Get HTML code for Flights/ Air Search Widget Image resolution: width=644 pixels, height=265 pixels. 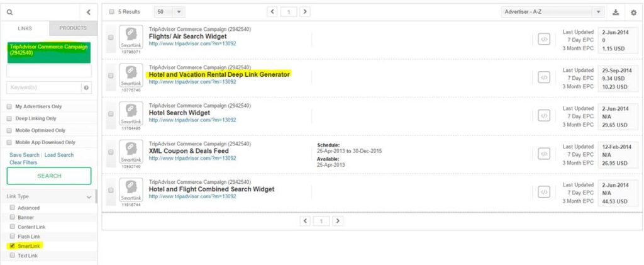coord(544,40)
